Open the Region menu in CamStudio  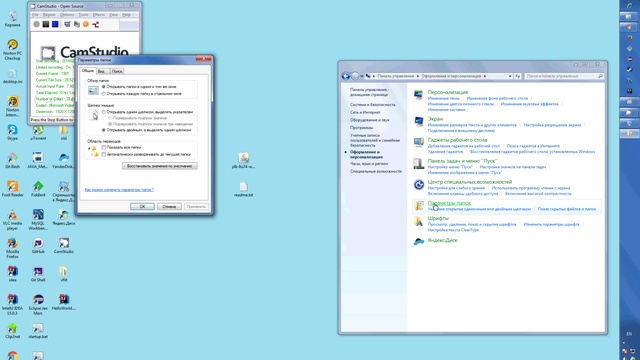tap(49, 15)
